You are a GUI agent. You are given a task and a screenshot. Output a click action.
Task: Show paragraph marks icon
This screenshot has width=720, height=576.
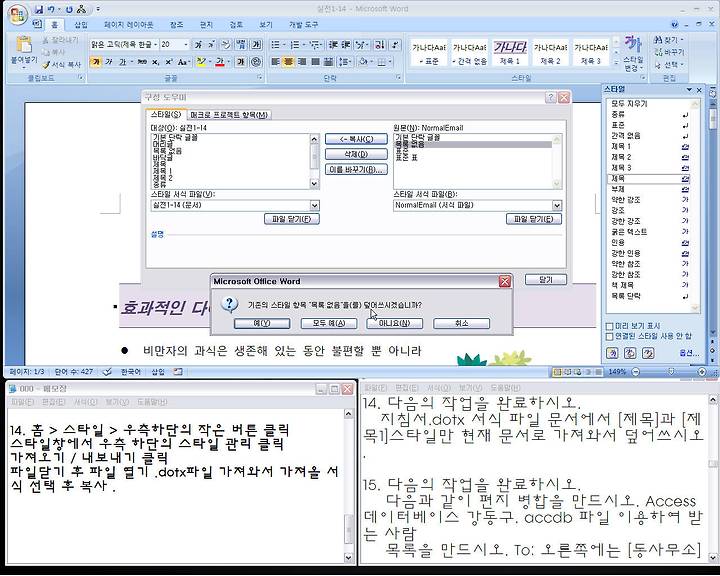pyautogui.click(x=394, y=45)
